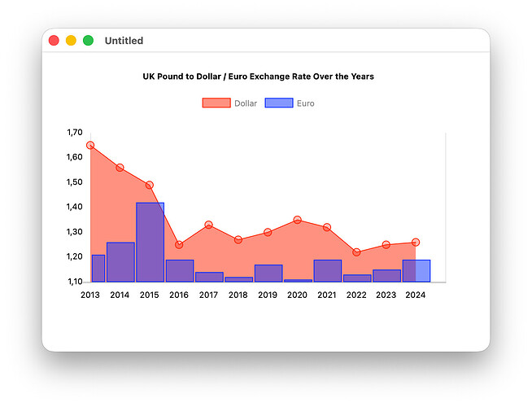This screenshot has height=407, width=532.
Task: Click the 2020 Dollar data point
Action: 298,220
